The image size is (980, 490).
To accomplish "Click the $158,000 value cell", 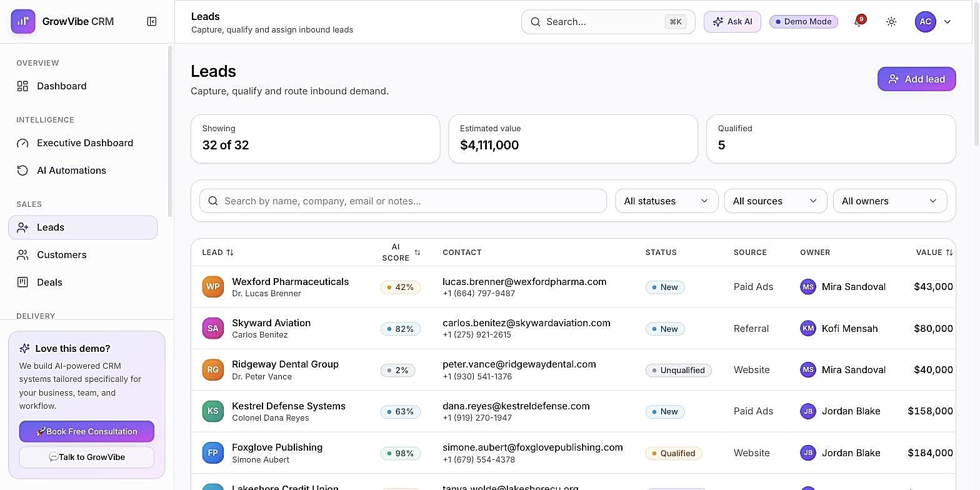I will coord(930,411).
